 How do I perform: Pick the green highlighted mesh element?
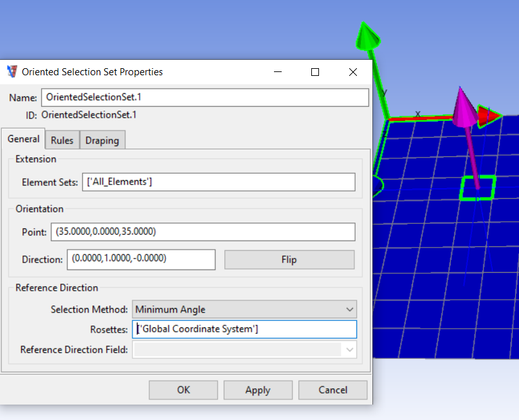477,188
